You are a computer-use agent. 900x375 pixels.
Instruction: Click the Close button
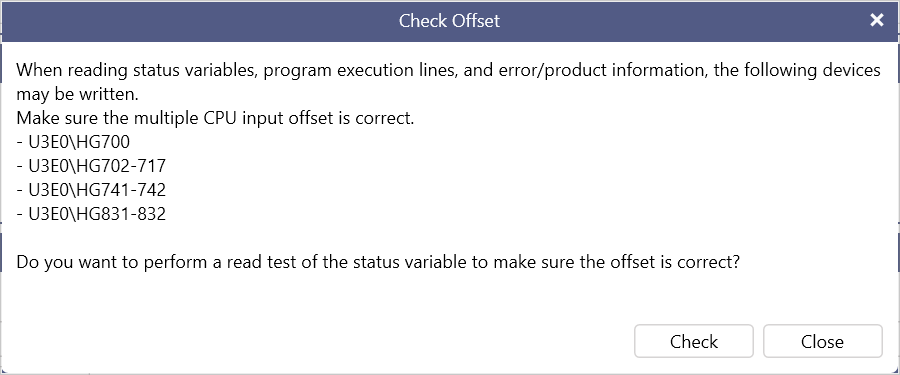pyautogui.click(x=822, y=341)
